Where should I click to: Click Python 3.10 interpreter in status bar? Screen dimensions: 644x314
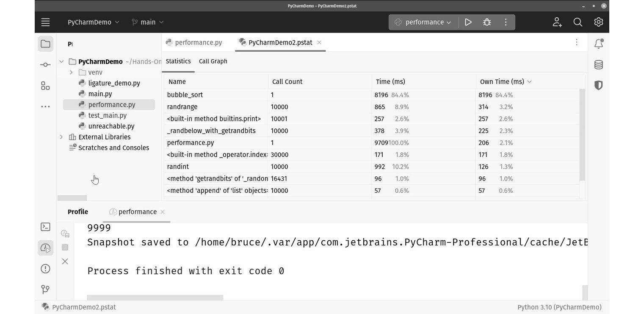[x=559, y=307]
